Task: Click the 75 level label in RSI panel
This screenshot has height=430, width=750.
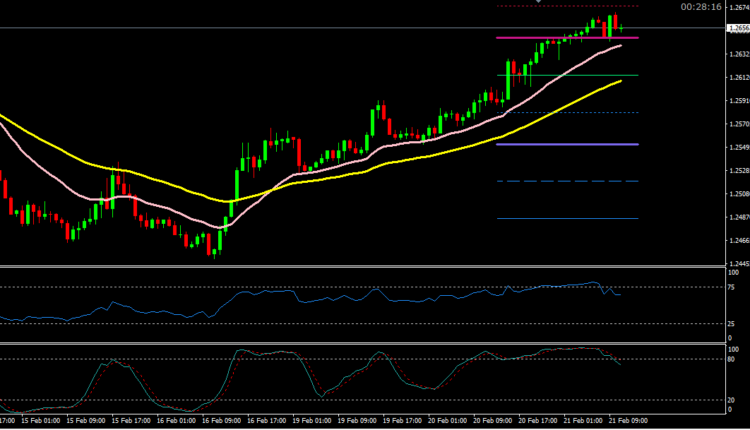Action: pos(732,288)
